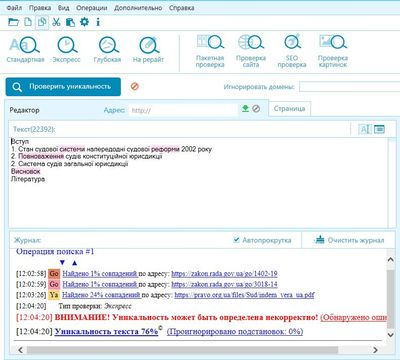This screenshot has height=360, width=400.
Task: Open the Операции menu
Action: click(x=92, y=8)
